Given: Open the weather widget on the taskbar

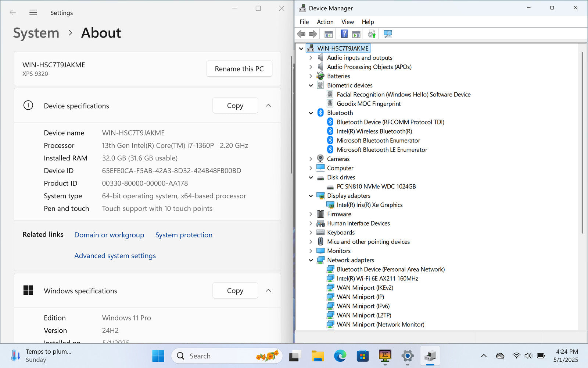Looking at the screenshot, I should point(41,356).
